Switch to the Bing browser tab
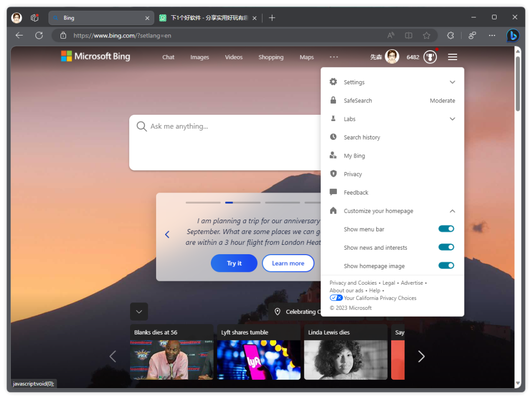 tap(99, 17)
